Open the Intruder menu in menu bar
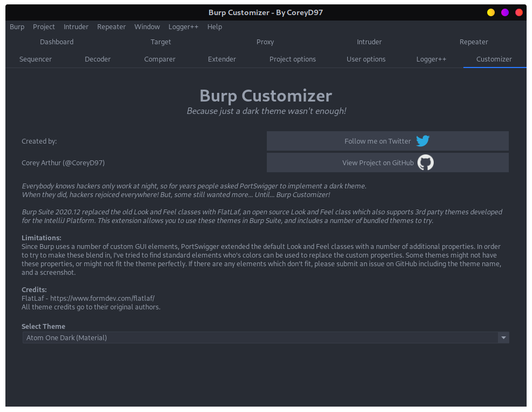 coord(76,27)
